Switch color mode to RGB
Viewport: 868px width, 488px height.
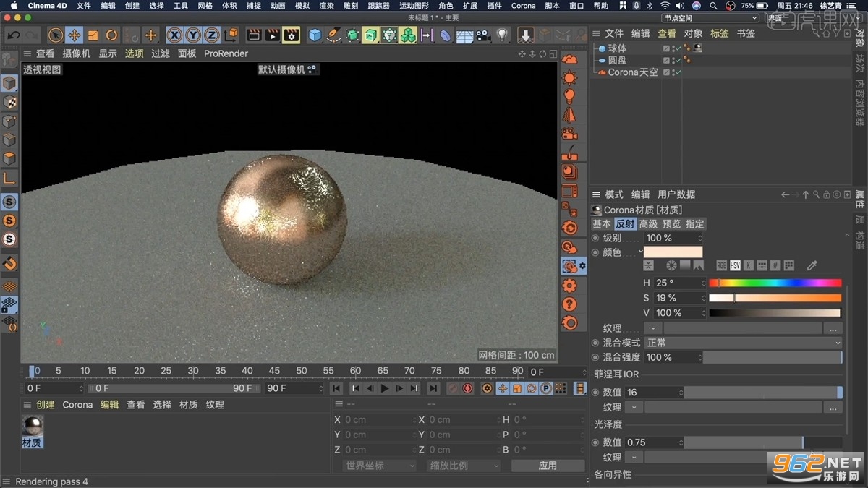(x=721, y=266)
